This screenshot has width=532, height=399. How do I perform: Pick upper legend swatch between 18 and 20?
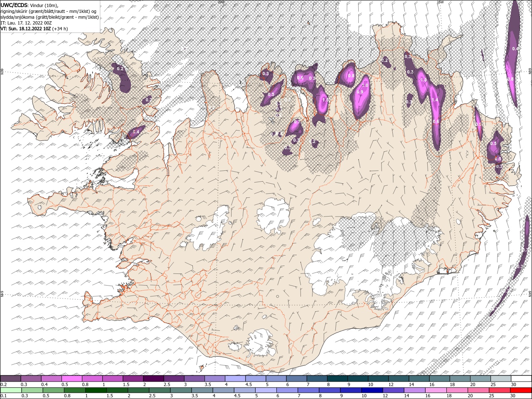(460, 379)
